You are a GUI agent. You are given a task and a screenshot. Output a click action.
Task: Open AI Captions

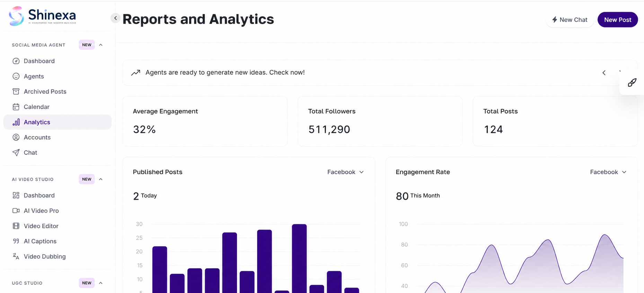click(58, 241)
